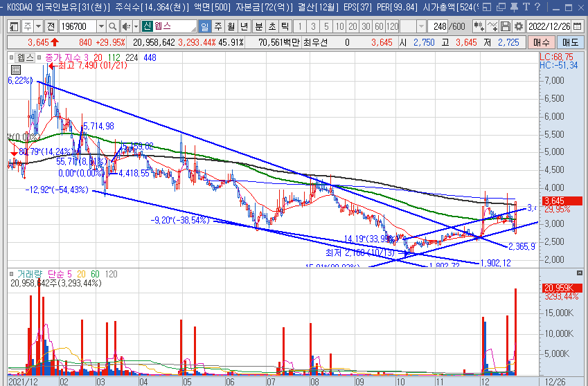Select the 20 interval button
The height and width of the screenshot is (386, 588).
tap(353, 26)
